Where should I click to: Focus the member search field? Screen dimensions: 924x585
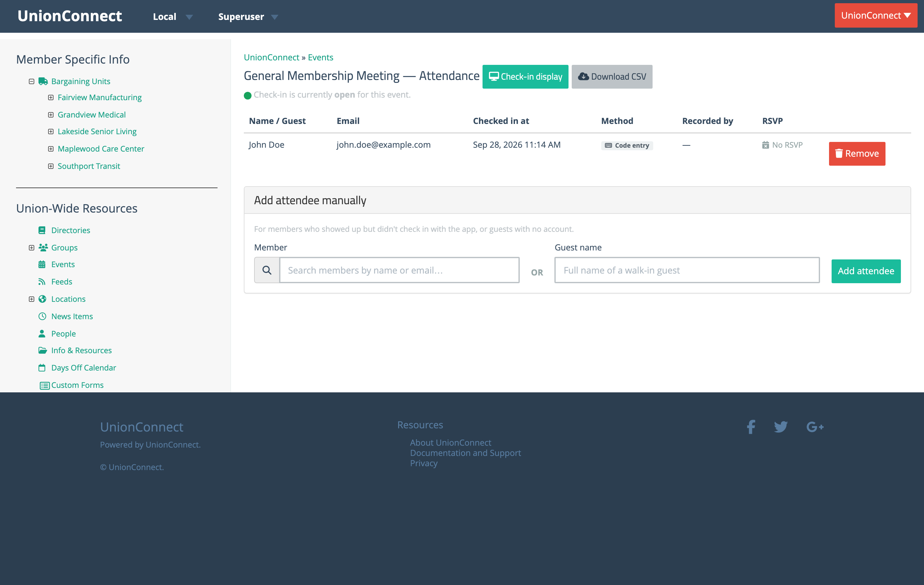coord(399,270)
